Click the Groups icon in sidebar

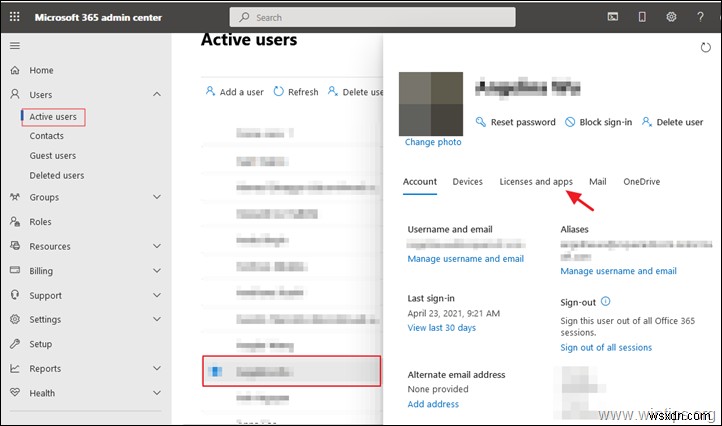(x=15, y=197)
